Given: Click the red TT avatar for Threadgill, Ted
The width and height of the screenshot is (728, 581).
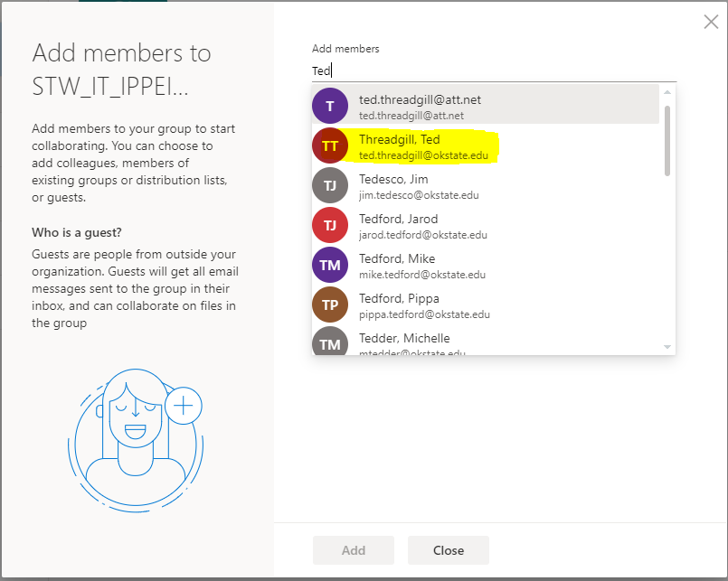Looking at the screenshot, I should [x=330, y=145].
